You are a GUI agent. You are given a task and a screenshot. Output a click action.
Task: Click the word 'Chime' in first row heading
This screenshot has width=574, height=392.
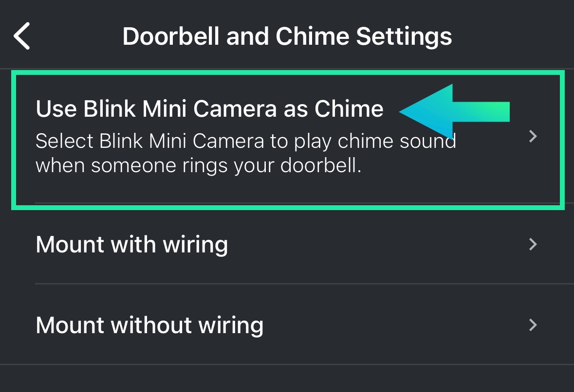click(x=349, y=108)
